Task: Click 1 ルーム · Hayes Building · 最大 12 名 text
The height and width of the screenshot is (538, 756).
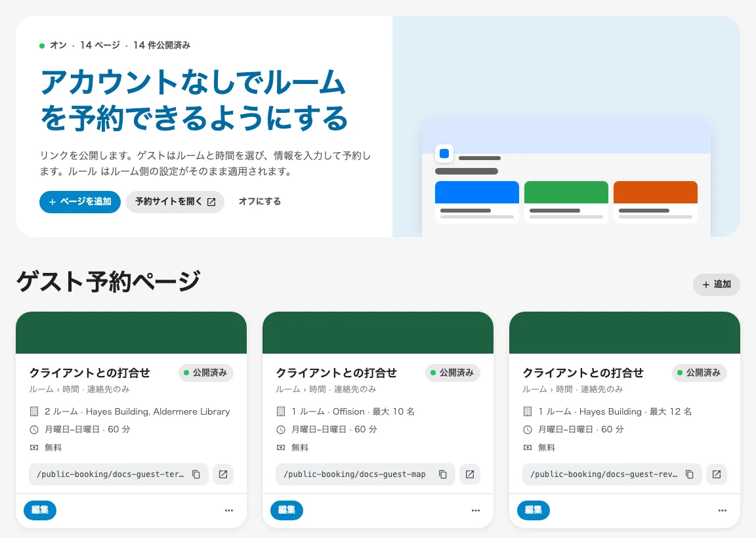Action: pos(615,411)
